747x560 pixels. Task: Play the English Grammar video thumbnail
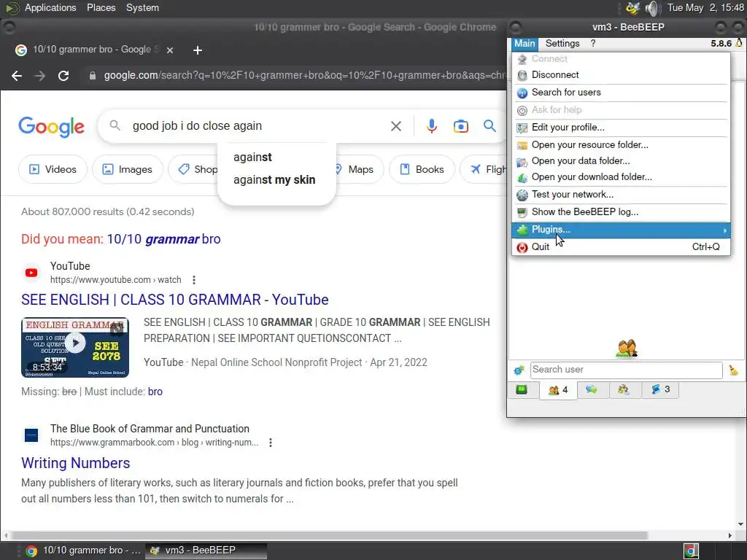[x=75, y=348]
